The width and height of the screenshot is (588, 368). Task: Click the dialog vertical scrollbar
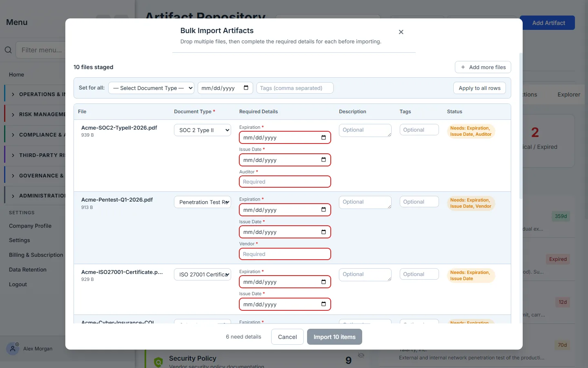coord(521,126)
